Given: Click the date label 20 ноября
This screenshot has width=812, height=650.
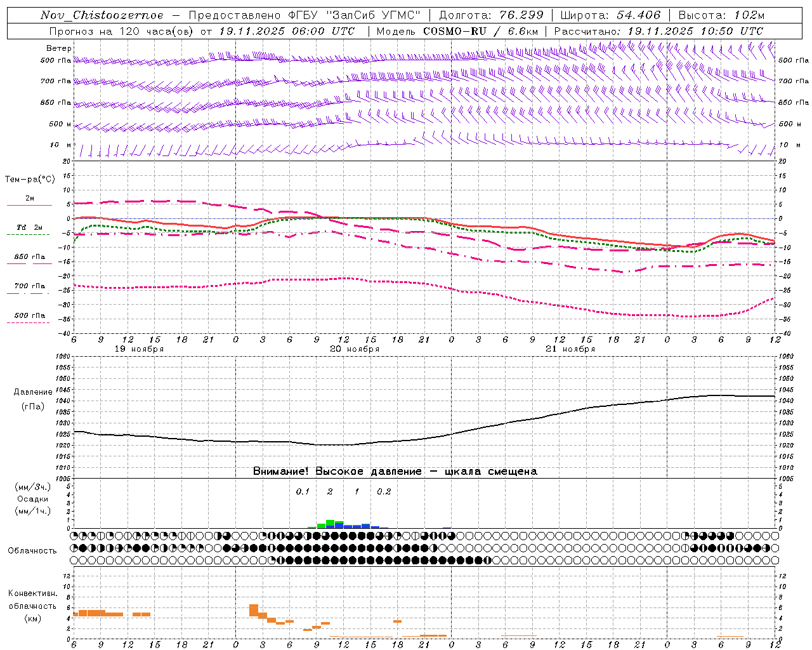Looking at the screenshot, I should (355, 349).
